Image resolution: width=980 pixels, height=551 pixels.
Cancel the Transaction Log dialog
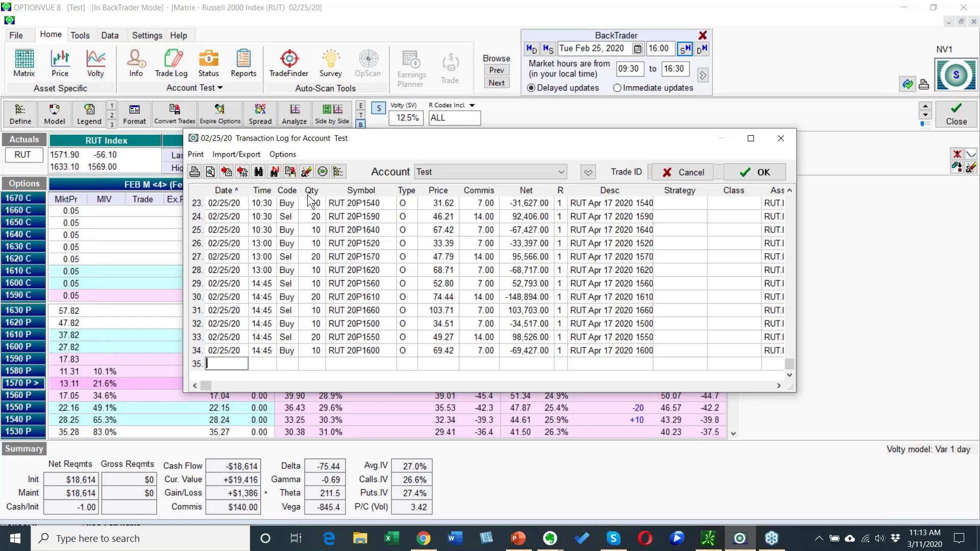(682, 172)
